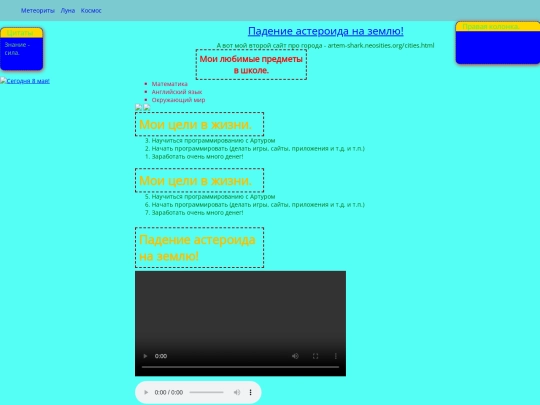540x405 pixels.
Task: Click goal number 6 Начать программировать
Action: [x=258, y=205]
